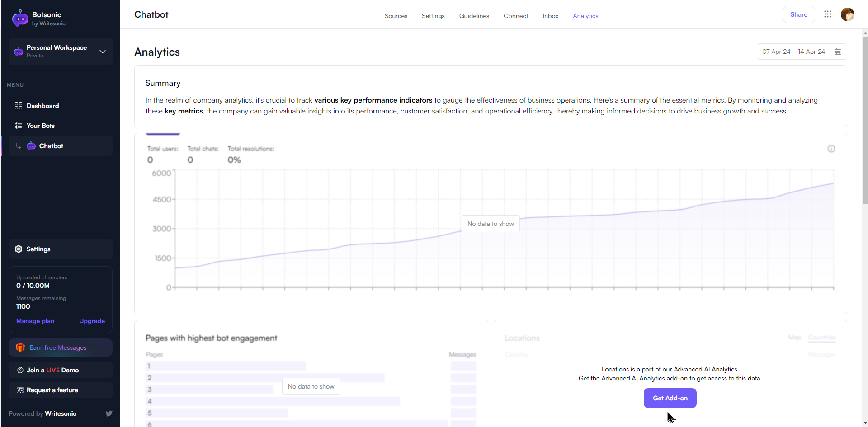This screenshot has width=868, height=427.
Task: Switch to the Inbox tab
Action: click(x=550, y=16)
